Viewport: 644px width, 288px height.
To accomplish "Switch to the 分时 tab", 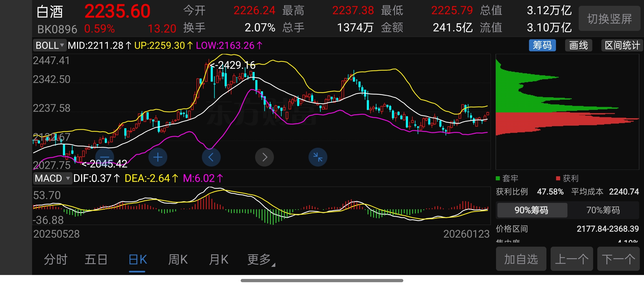I will tap(56, 259).
